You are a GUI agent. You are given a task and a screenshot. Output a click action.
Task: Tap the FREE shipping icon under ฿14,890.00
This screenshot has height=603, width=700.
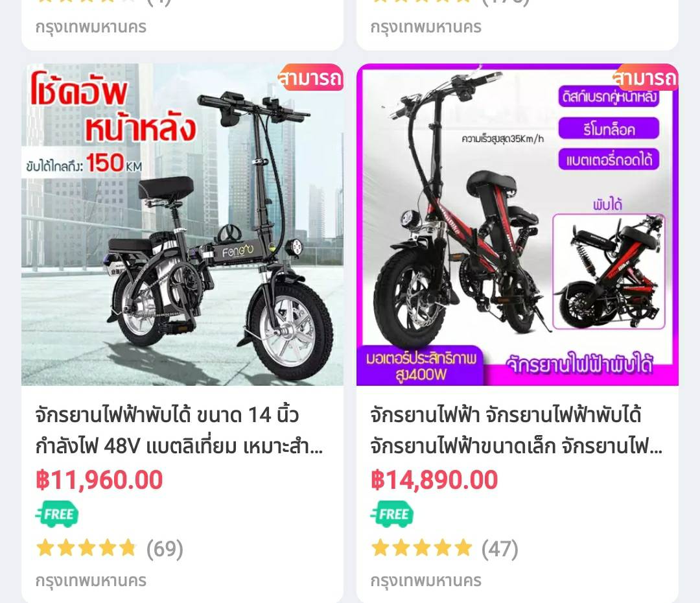click(x=392, y=514)
